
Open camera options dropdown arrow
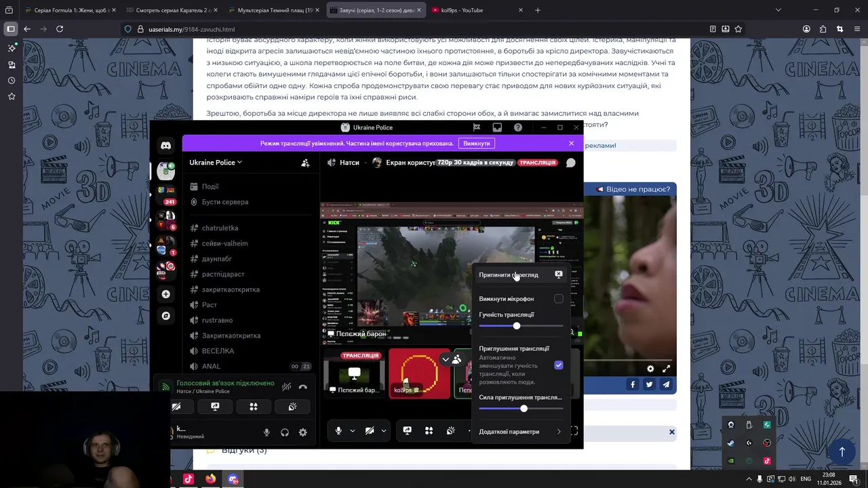(384, 430)
